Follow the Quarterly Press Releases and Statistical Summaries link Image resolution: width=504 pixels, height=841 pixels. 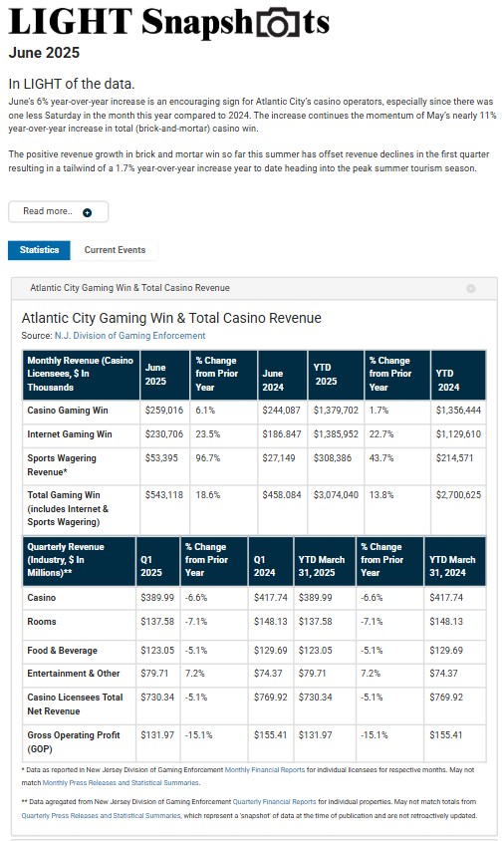102,815
